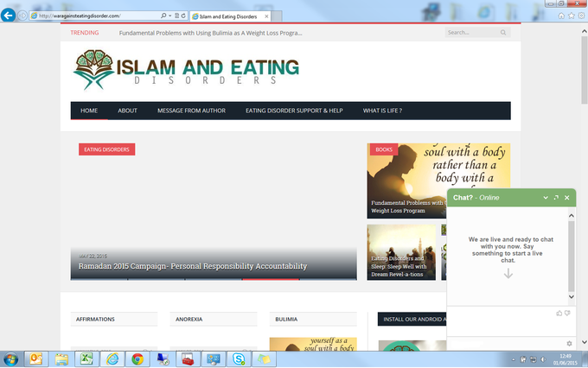
Task: Click the page scrollbar up arrow
Action: click(x=585, y=31)
